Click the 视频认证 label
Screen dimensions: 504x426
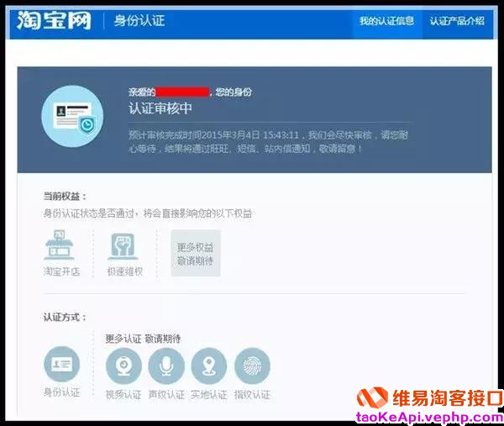coord(123,395)
